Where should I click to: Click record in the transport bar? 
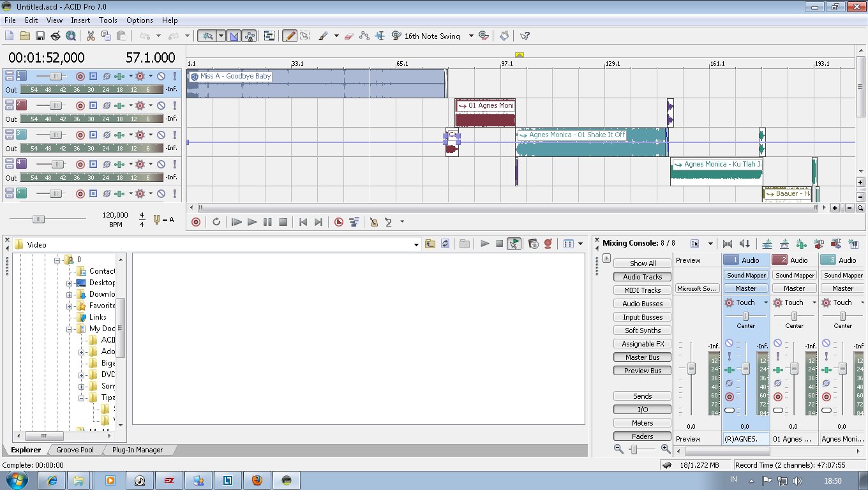[x=196, y=222]
